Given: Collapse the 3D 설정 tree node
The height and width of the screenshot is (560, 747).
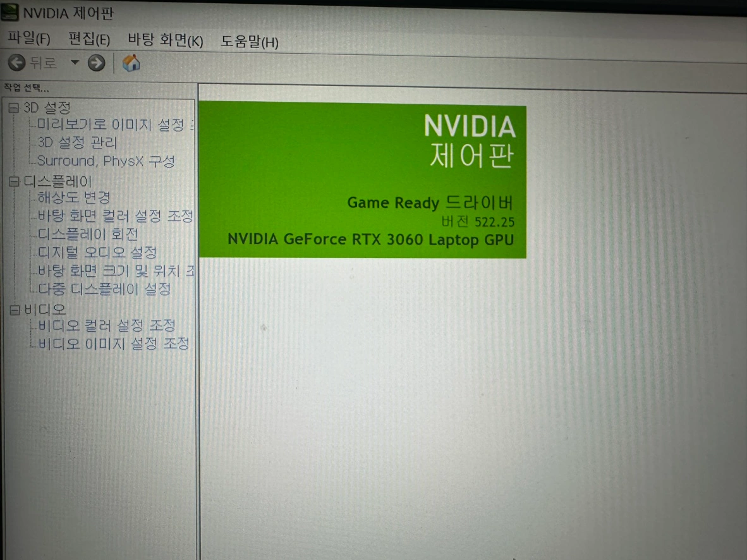Looking at the screenshot, I should click(x=13, y=108).
